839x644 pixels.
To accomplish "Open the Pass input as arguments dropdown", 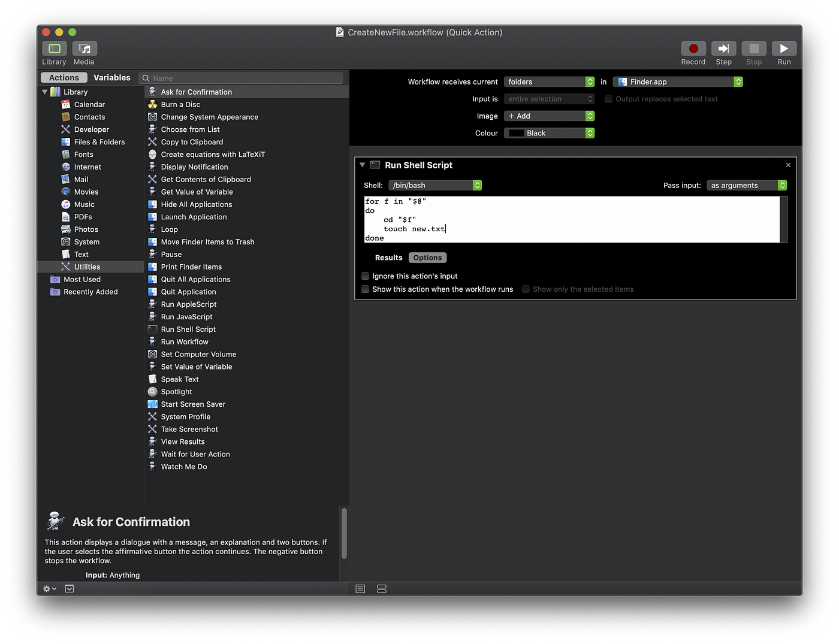I will pyautogui.click(x=747, y=186).
